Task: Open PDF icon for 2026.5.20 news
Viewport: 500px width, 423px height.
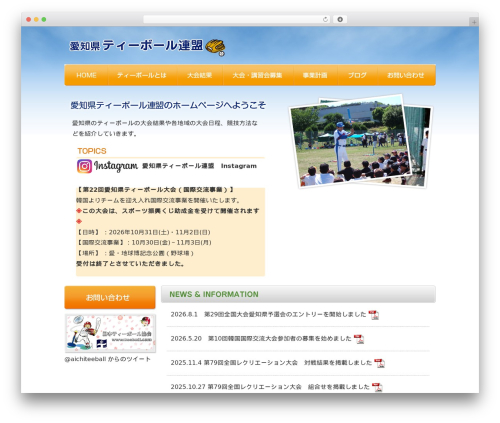Action: pyautogui.click(x=359, y=339)
